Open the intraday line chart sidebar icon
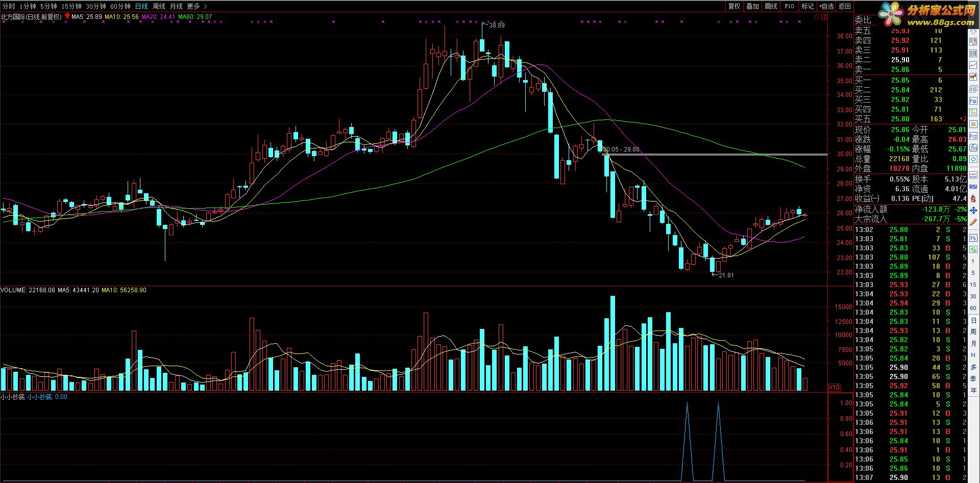Viewport: 980px width, 483px height. (973, 64)
